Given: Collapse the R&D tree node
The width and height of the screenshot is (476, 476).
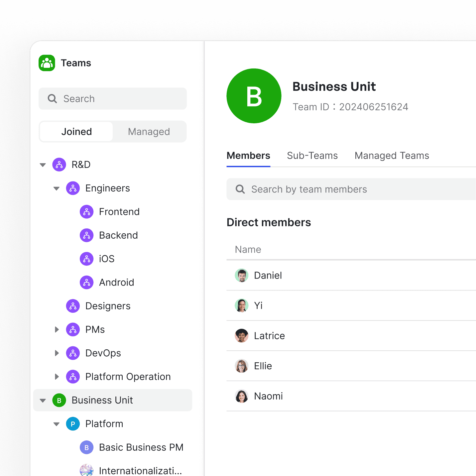Looking at the screenshot, I should (x=43, y=165).
